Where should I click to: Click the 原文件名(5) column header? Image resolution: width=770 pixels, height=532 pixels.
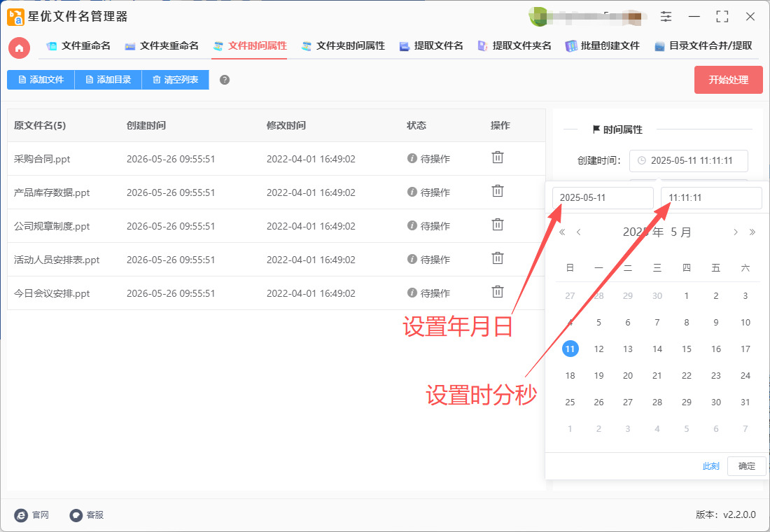point(40,125)
